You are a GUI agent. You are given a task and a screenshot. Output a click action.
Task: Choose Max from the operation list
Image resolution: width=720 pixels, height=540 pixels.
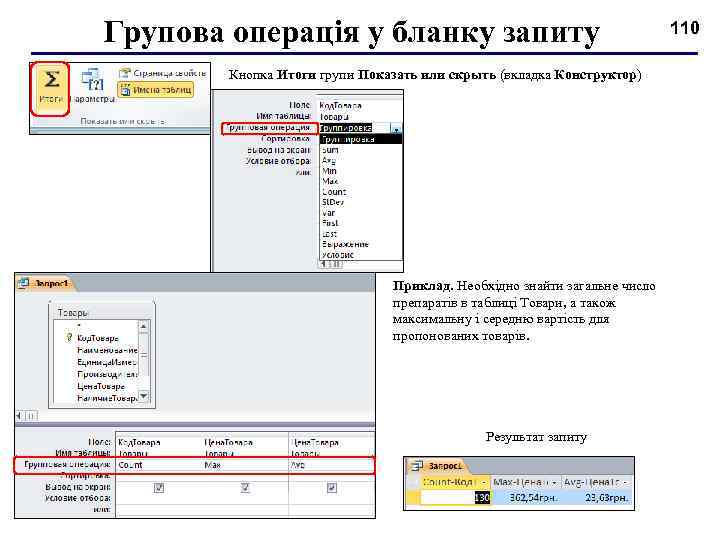point(330,181)
